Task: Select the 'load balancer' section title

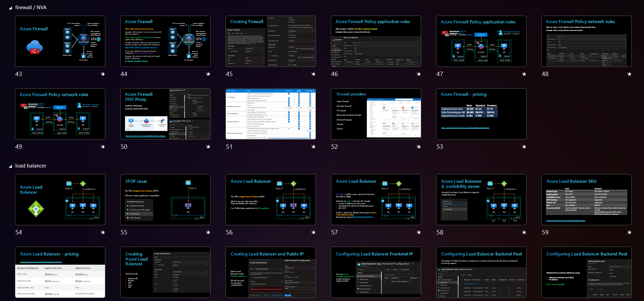Action: 31,166
